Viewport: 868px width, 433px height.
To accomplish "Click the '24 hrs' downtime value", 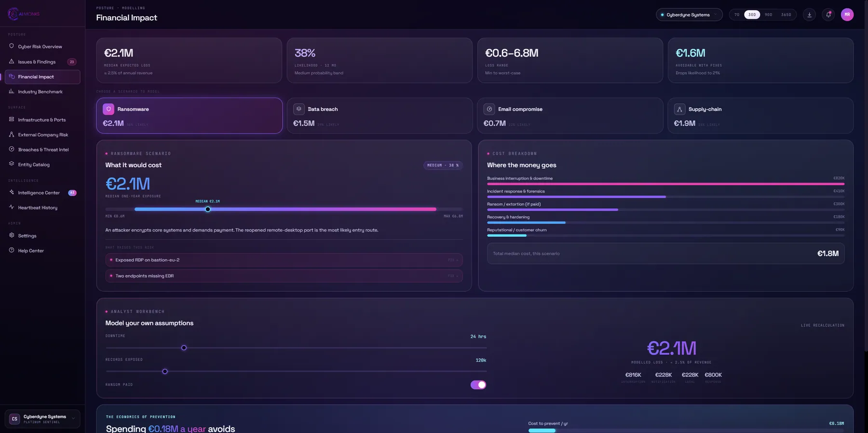I will 478,337.
